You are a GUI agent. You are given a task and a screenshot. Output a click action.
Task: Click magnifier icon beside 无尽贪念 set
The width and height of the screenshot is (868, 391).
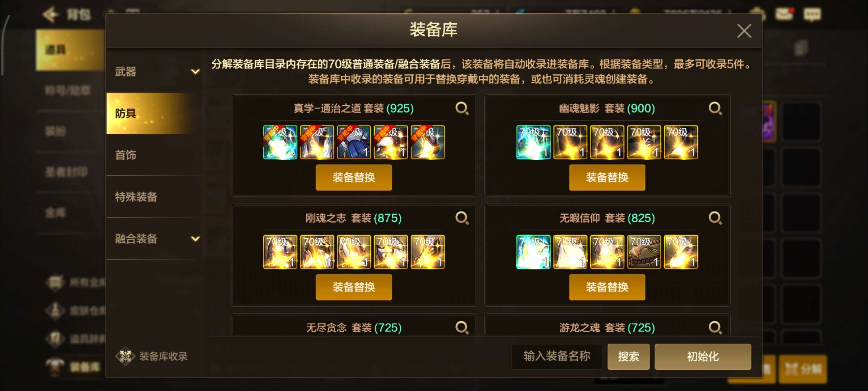pyautogui.click(x=462, y=327)
